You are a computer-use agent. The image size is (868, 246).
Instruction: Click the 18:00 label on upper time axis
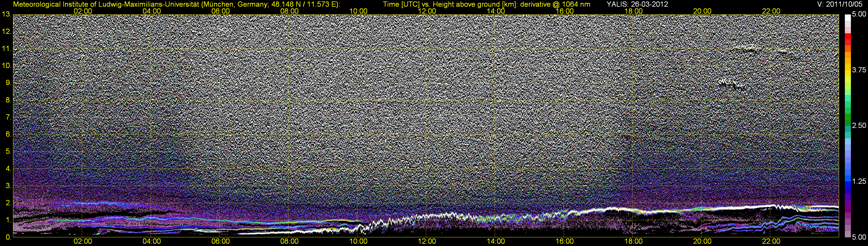click(x=633, y=11)
